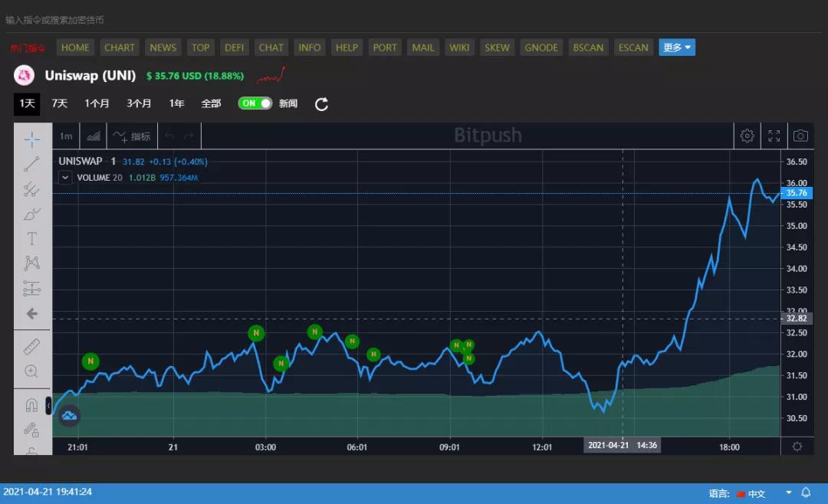Choose the pitchfork drawing tool
This screenshot has width=828, height=504.
(x=31, y=189)
